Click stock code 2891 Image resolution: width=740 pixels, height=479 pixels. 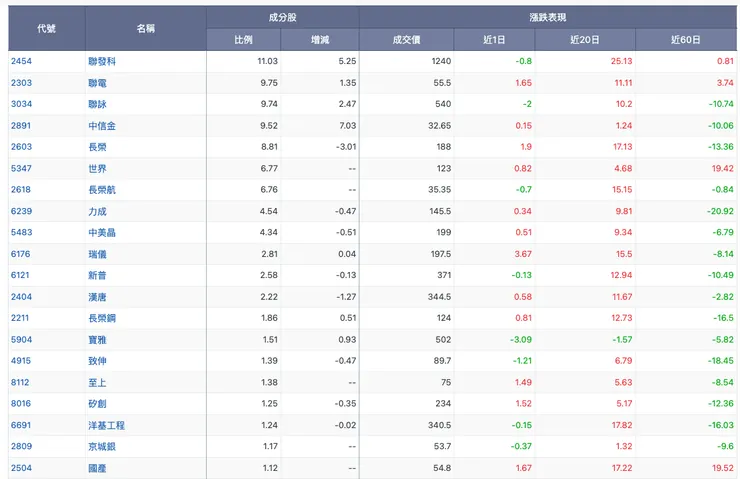[21, 126]
